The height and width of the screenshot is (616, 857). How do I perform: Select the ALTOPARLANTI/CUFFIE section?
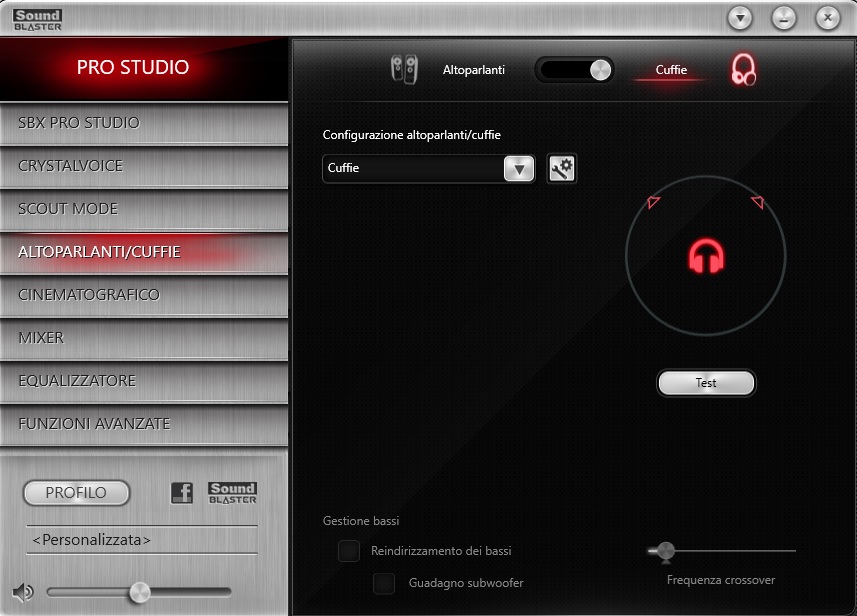pyautogui.click(x=144, y=252)
